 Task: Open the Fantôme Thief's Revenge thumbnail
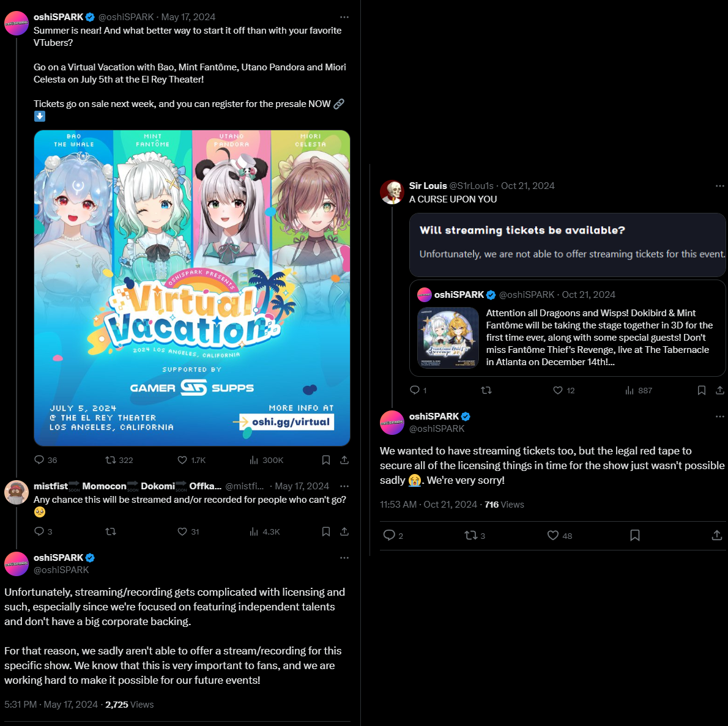[448, 338]
